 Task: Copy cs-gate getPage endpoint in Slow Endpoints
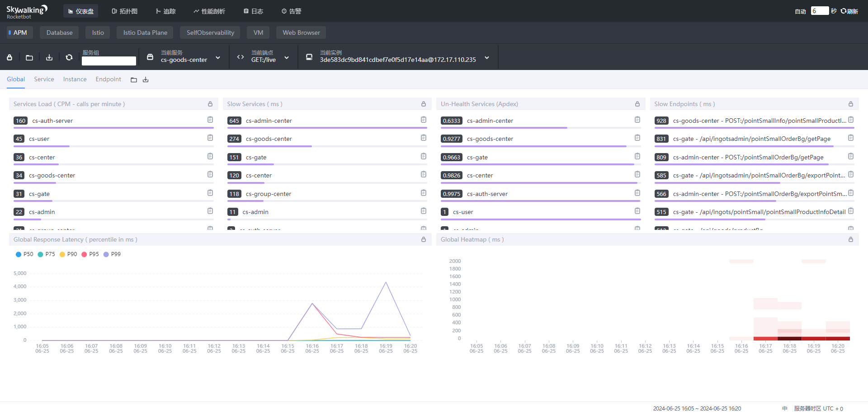tap(851, 138)
